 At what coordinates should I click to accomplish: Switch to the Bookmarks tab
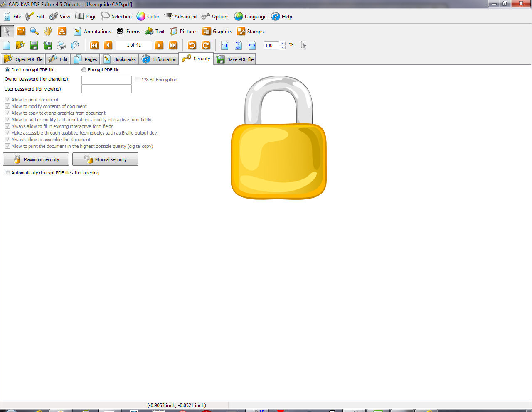(x=120, y=59)
